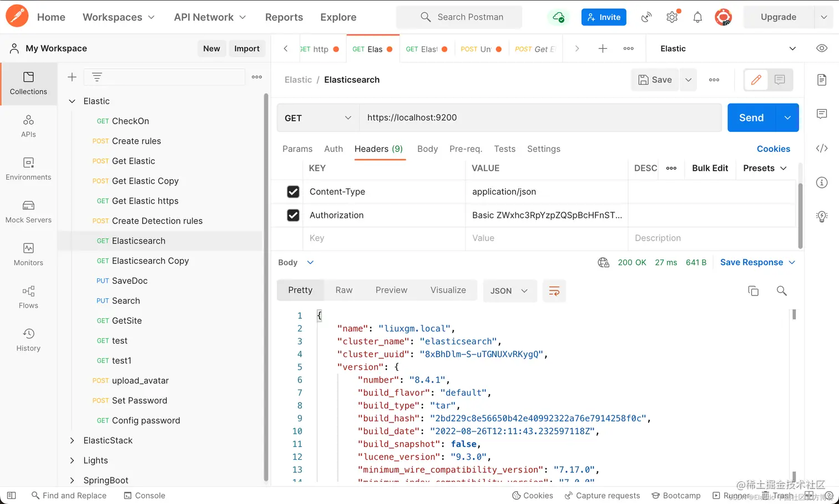Open Flows in the sidebar
Screen dimensions: 839x504
coord(28,297)
